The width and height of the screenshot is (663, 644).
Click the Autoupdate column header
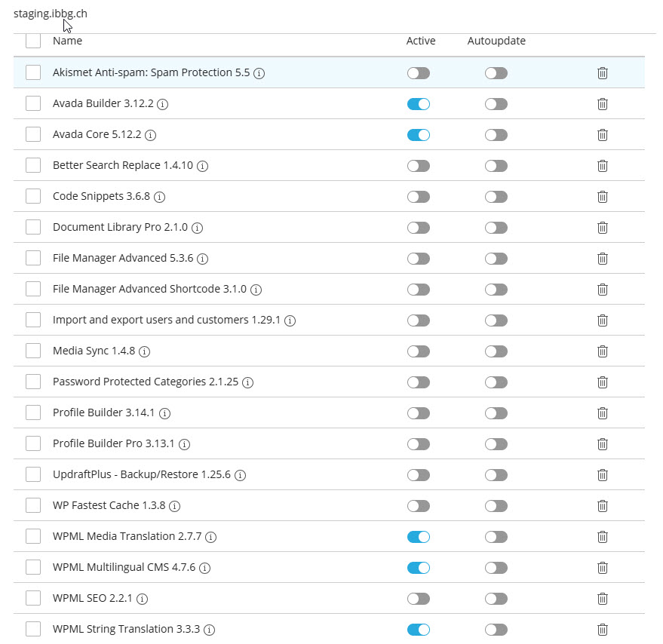point(496,41)
